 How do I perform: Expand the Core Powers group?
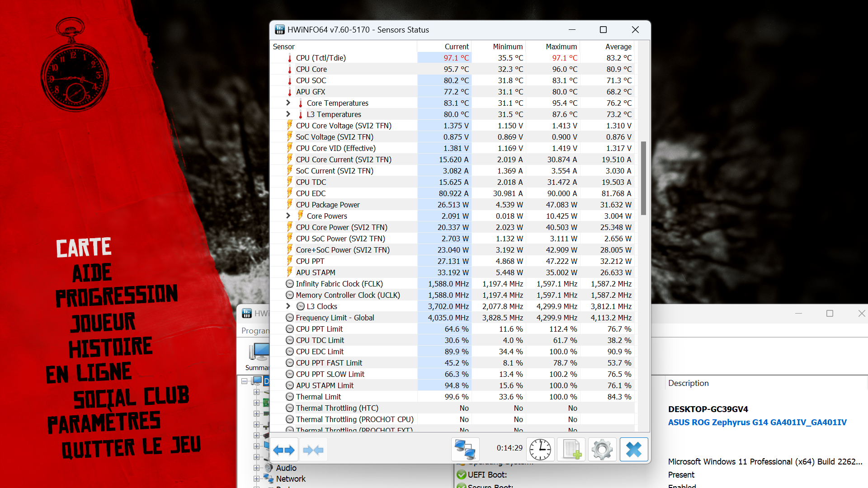288,216
